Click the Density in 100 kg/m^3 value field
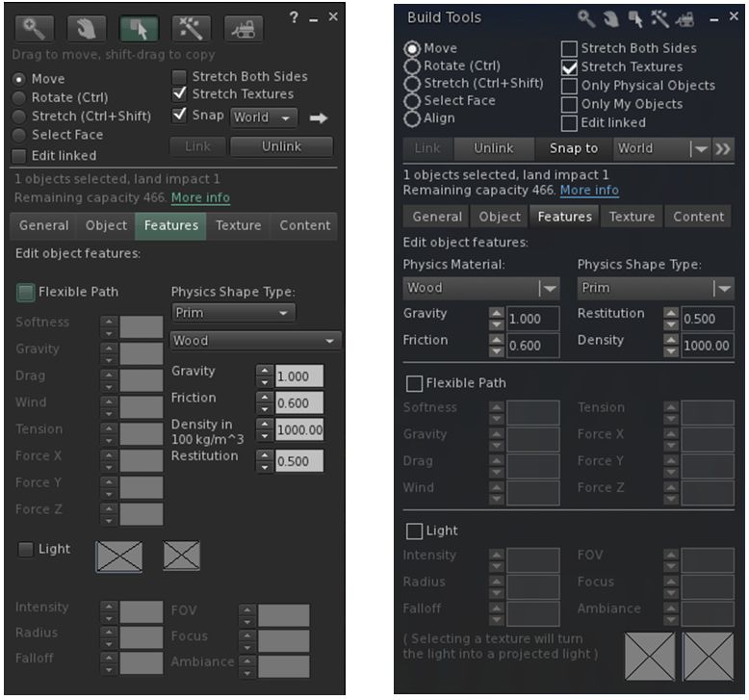This screenshot has height=700, width=749. (x=299, y=429)
